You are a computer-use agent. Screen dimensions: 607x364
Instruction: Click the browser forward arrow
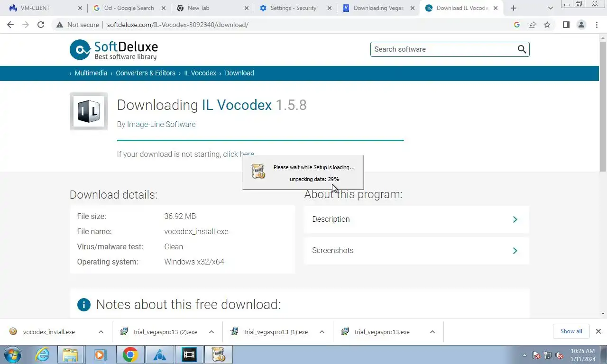coord(26,25)
